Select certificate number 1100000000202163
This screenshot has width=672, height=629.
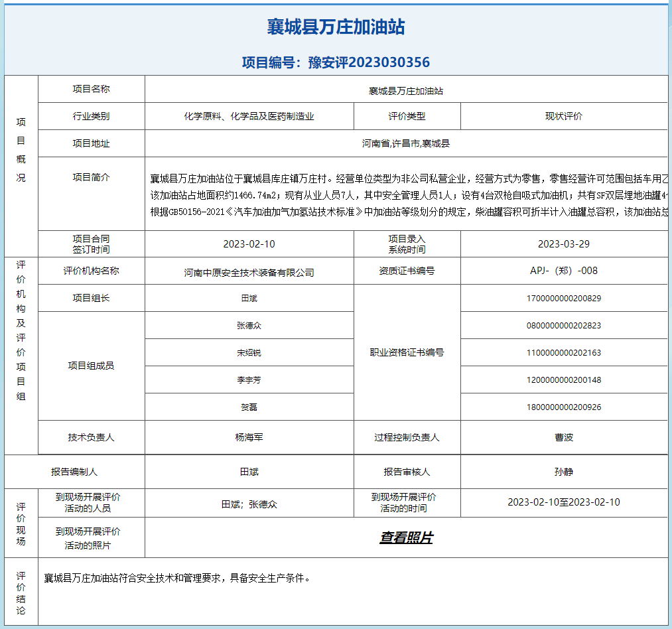564,352
